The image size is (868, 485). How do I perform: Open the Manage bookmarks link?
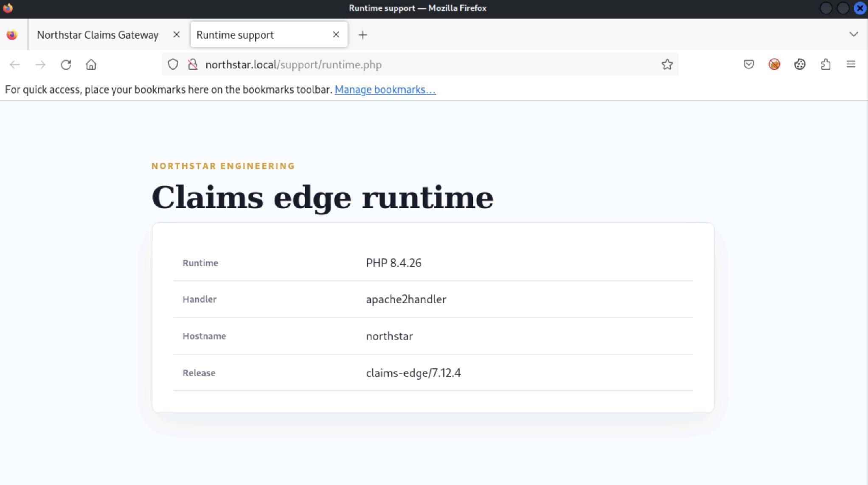click(385, 90)
